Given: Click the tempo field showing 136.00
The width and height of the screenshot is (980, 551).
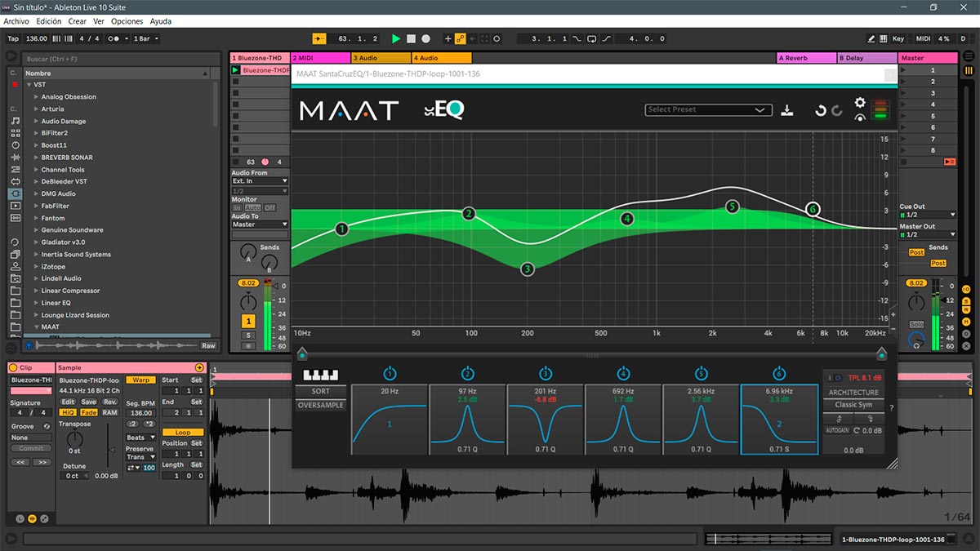Looking at the screenshot, I should 37,38.
